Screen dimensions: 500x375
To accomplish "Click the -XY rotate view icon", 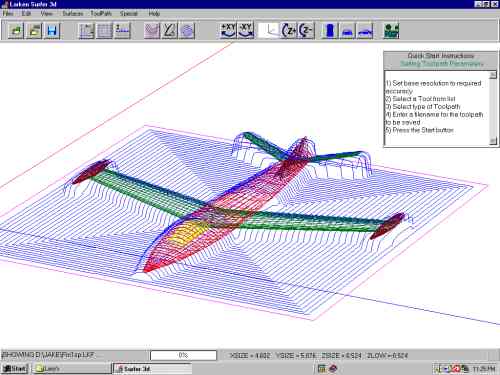I will 246,31.
